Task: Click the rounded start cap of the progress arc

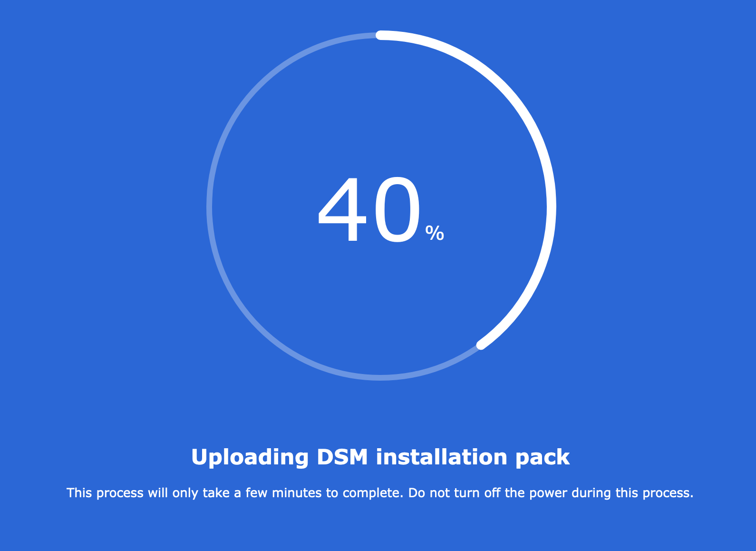Action: pyautogui.click(x=380, y=35)
